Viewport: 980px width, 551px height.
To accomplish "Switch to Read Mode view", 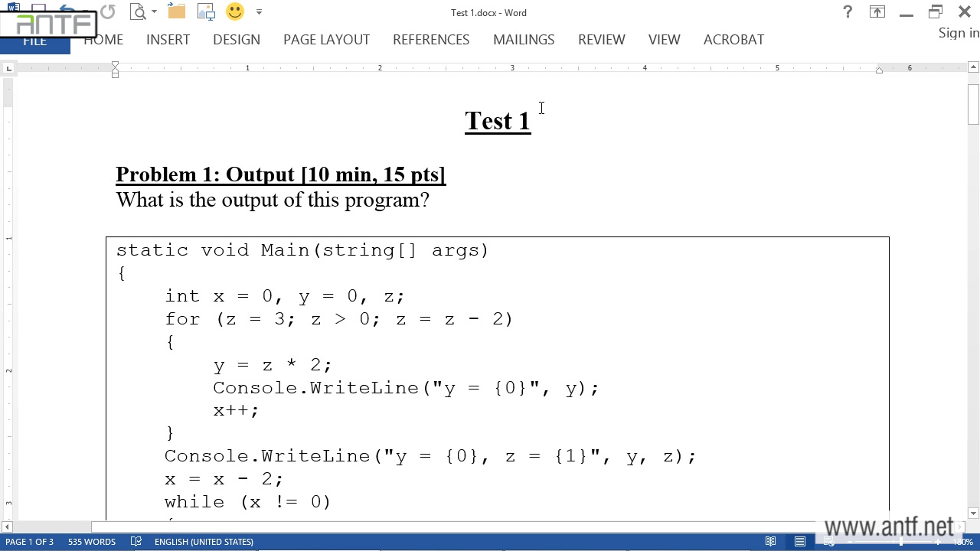I will [771, 542].
